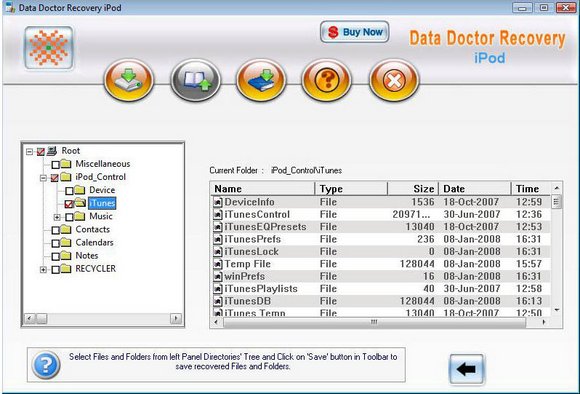Click the iTunesPlaylists file icon
Viewport: 580px width, 394px height.
pyautogui.click(x=218, y=289)
